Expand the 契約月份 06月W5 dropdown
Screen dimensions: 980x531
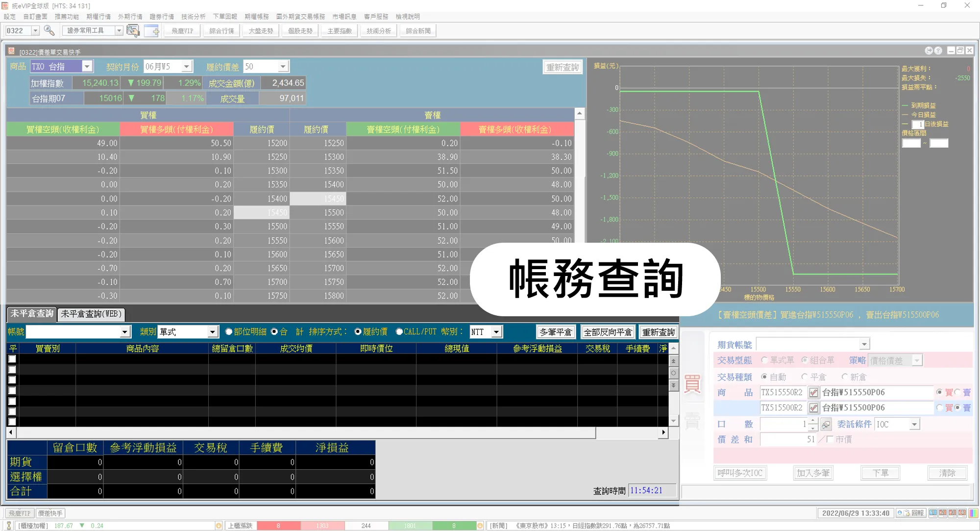coord(187,66)
